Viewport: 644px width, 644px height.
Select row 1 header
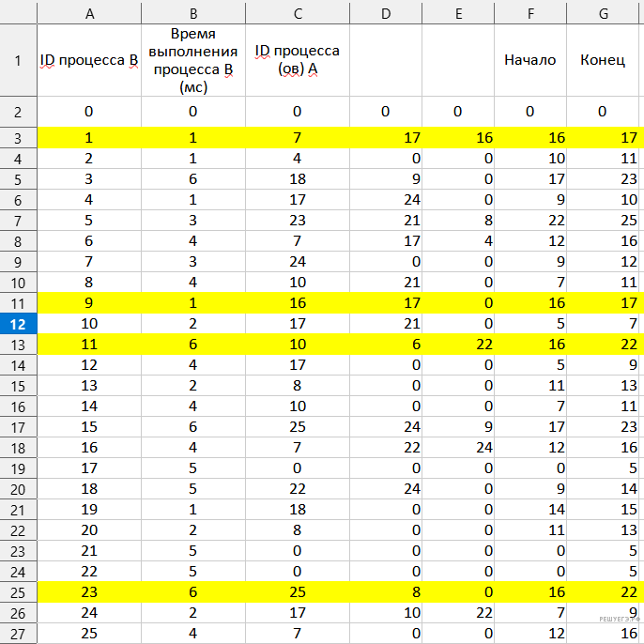pos(18,60)
